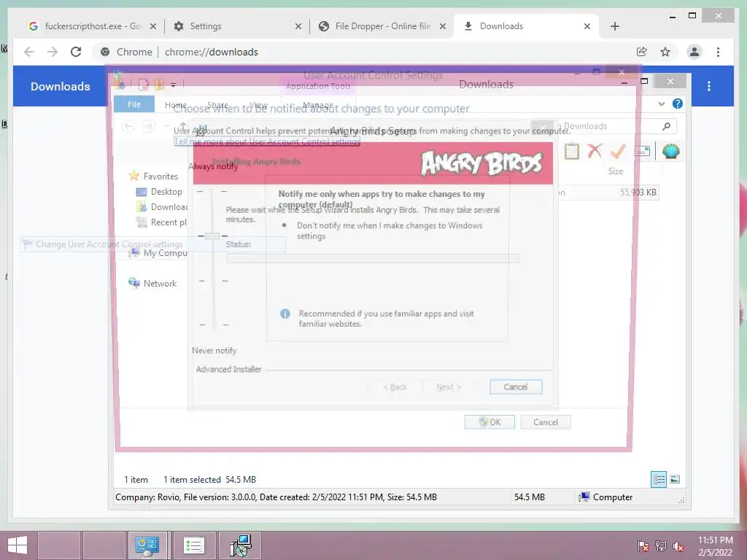Click the Angry Birds install progress bar

click(x=373, y=258)
